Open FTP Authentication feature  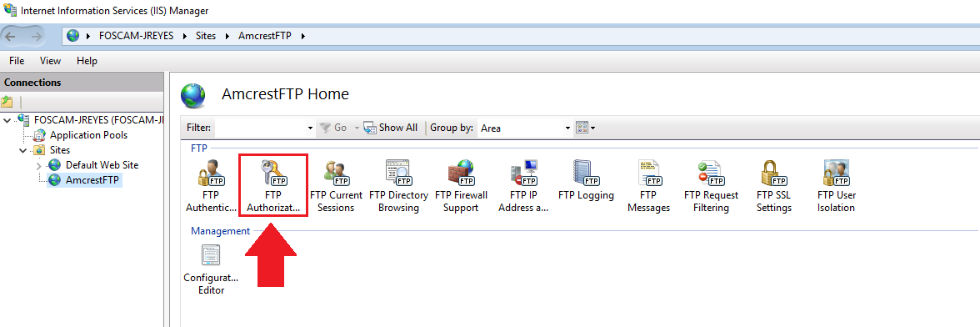[x=211, y=186]
